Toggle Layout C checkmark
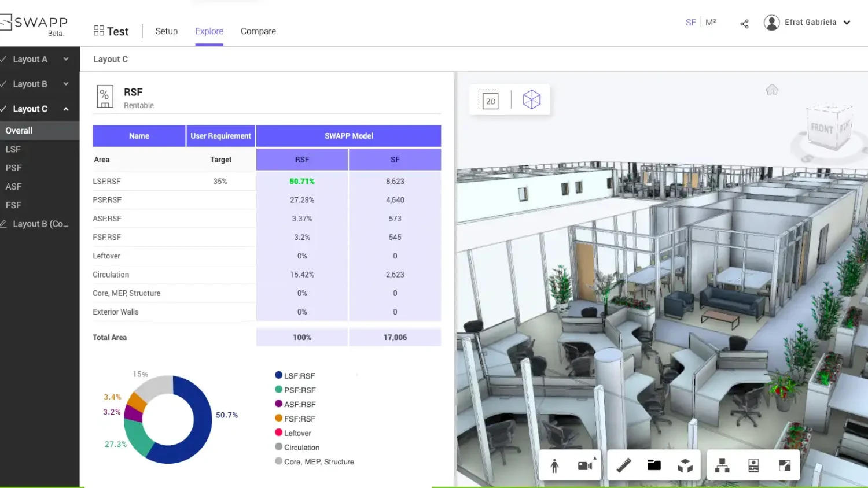The width and height of the screenshot is (868, 488). (3, 109)
